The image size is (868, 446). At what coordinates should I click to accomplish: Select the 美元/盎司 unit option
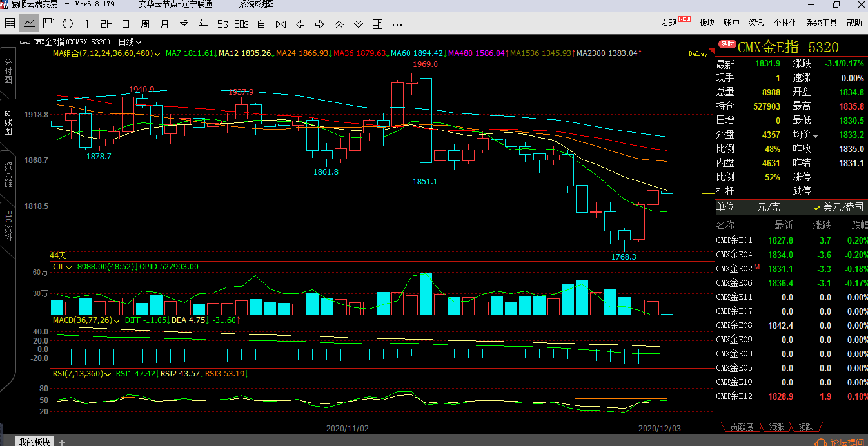[838, 207]
